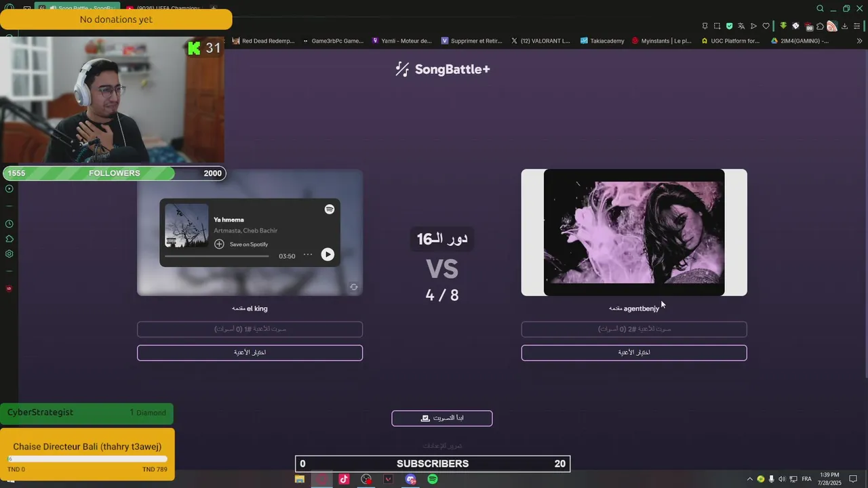Screen dimensions: 868x488
Task: Open sidebar player circle icon
Action: pos(9,188)
